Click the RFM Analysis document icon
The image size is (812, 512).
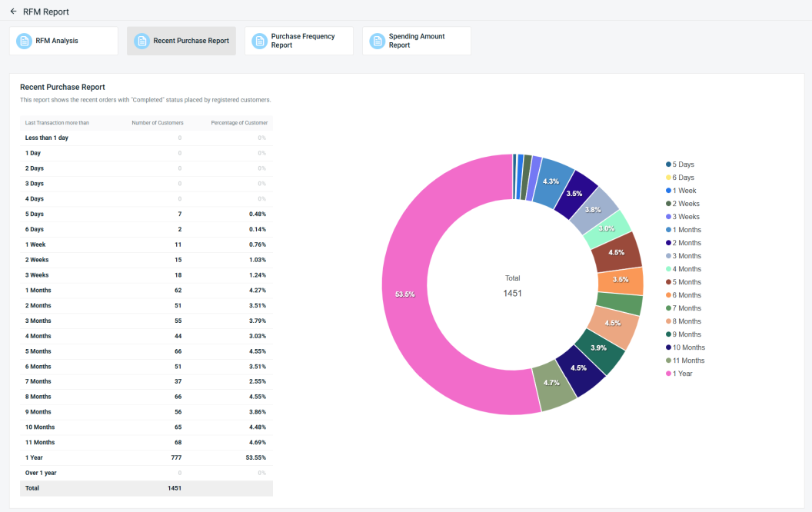24,41
